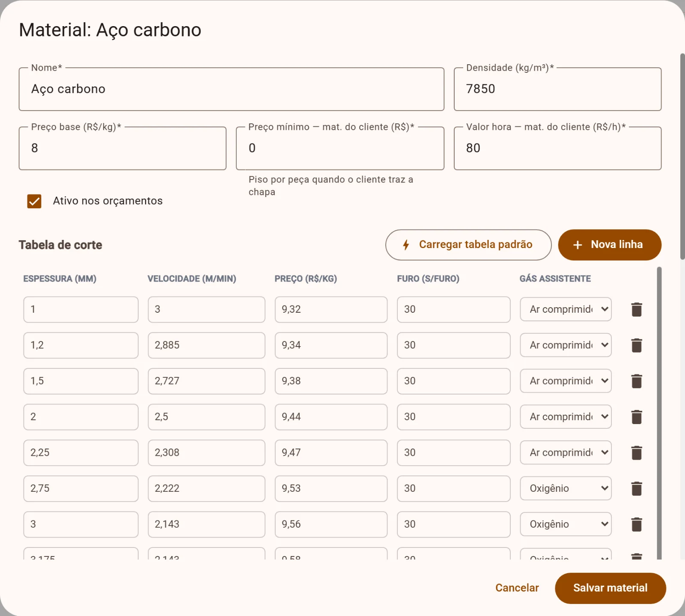Edit velocity field 2,885
The height and width of the screenshot is (616, 685).
[x=206, y=345]
